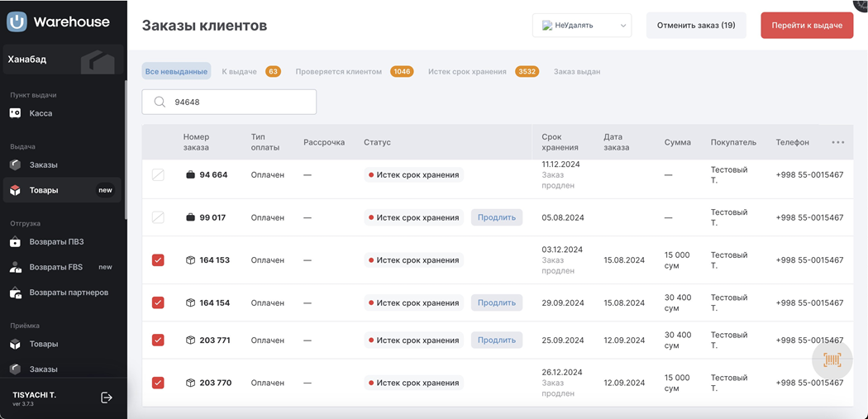Open the Ханабад pickup point selector
The width and height of the screenshot is (868, 419).
(62, 60)
